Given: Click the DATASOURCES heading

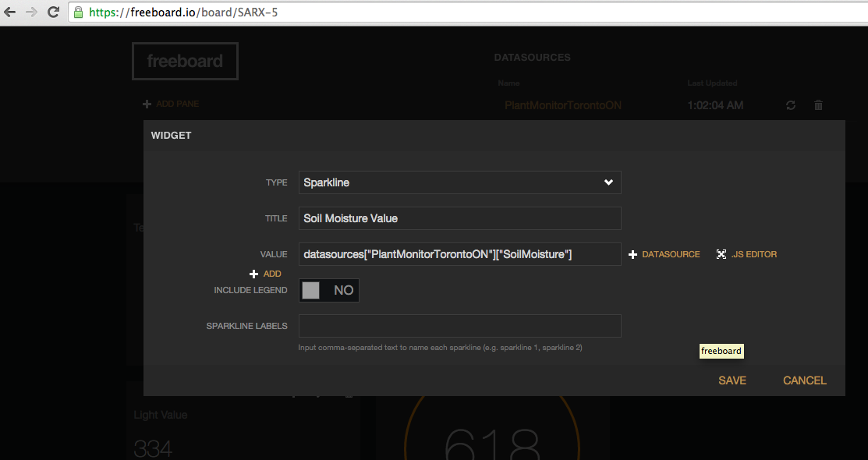Looking at the screenshot, I should (x=532, y=58).
